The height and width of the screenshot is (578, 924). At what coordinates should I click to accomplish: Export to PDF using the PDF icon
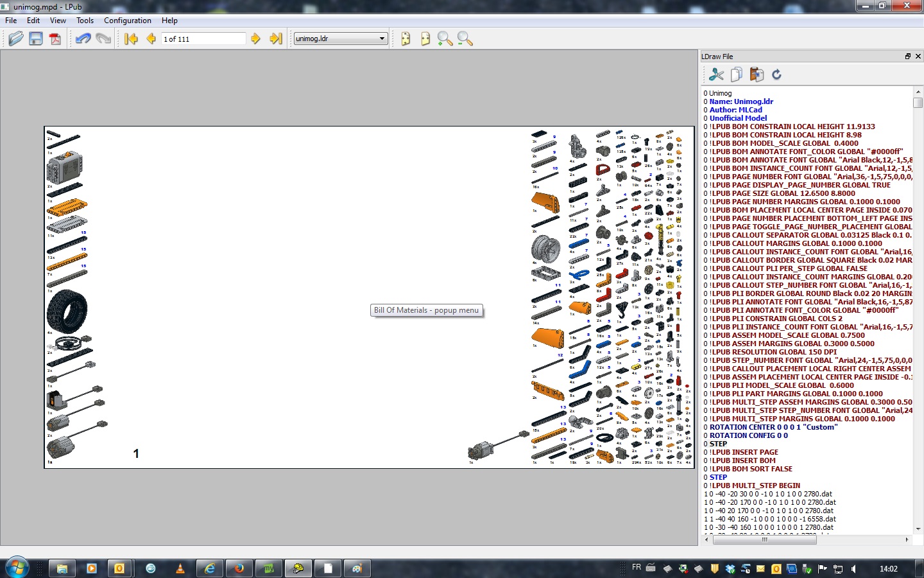click(x=56, y=39)
